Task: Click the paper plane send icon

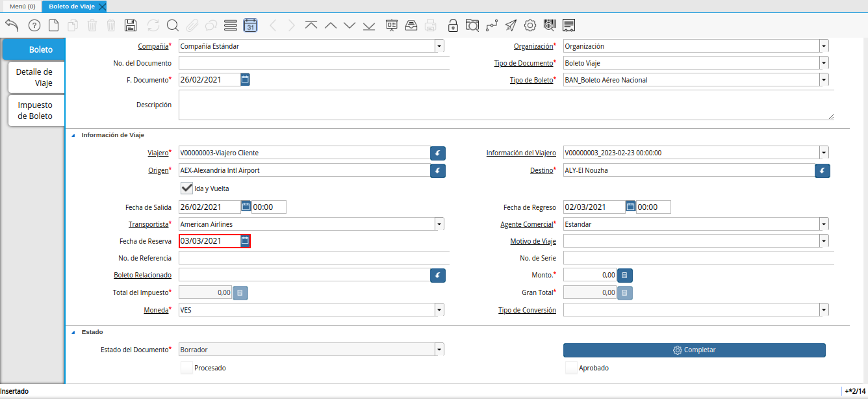Action: point(511,25)
